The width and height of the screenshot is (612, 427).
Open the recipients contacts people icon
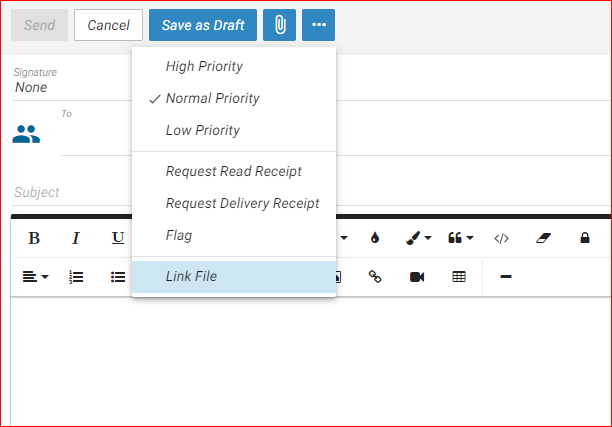coord(26,134)
